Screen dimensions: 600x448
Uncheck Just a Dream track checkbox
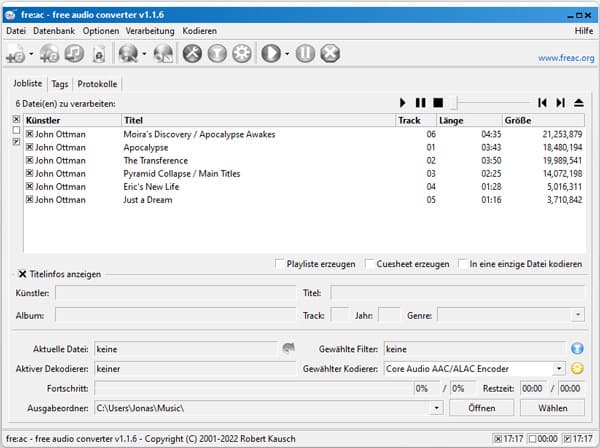click(29, 199)
